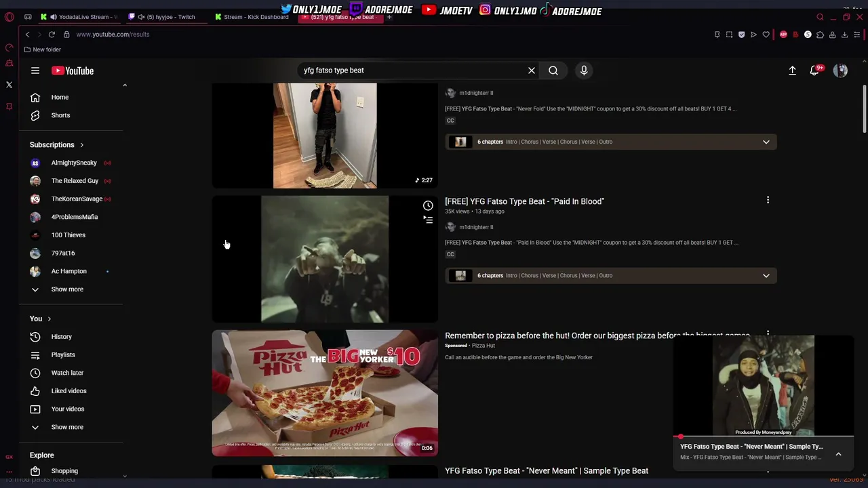Submit search with the magnifier button
Viewport: 868px width, 488px height.
[x=553, y=70]
